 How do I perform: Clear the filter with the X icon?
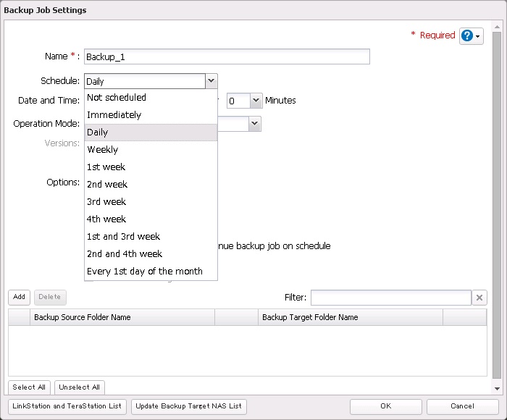pos(479,298)
